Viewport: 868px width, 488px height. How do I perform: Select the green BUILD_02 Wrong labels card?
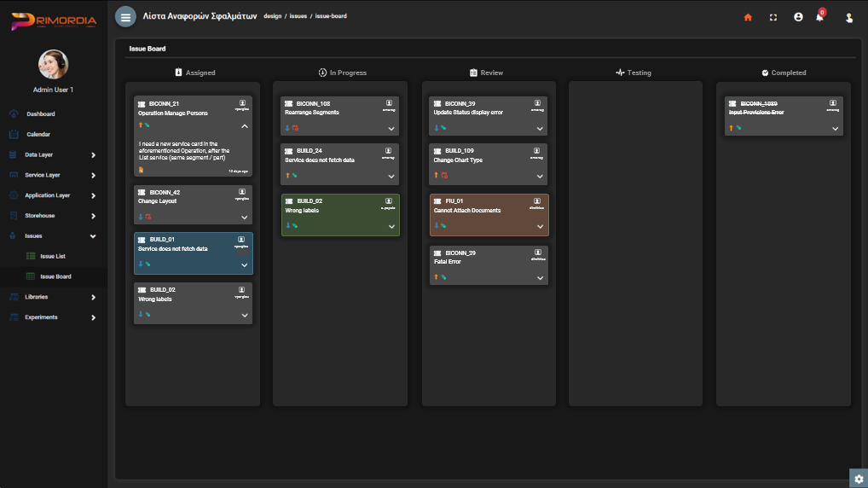[340, 215]
